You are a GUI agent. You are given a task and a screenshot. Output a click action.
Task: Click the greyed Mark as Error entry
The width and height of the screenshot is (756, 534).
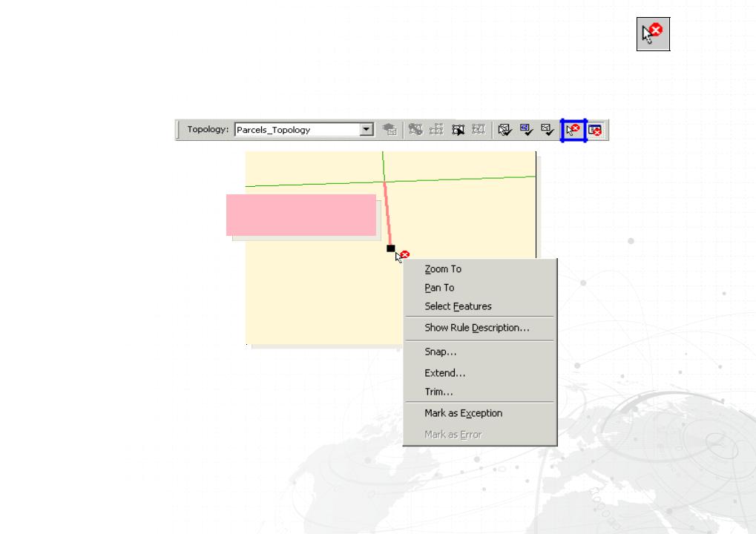coord(453,435)
